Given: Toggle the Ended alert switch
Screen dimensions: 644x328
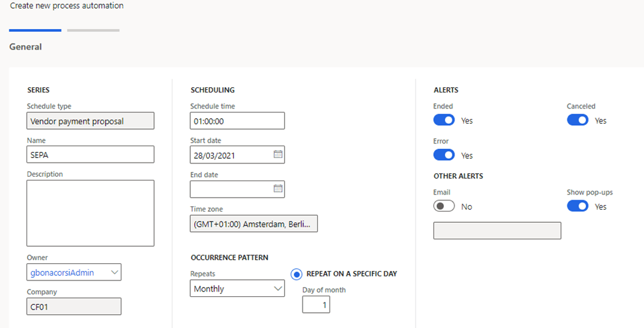Looking at the screenshot, I should (x=444, y=120).
